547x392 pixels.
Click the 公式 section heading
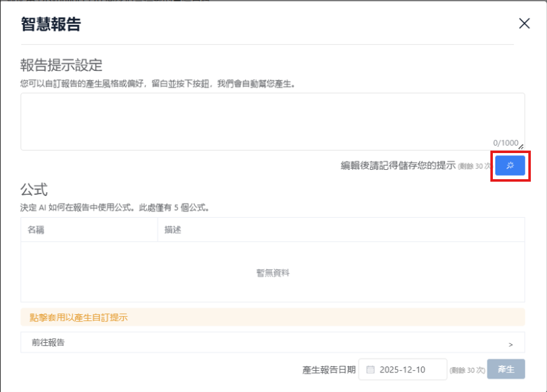[x=34, y=190]
